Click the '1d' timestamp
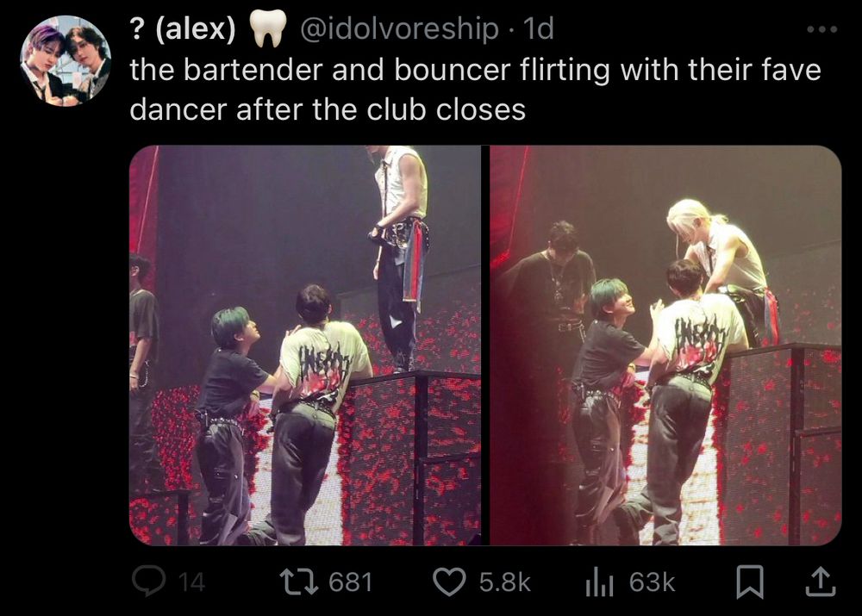Viewport: 862px width, 616px height. coord(539,28)
